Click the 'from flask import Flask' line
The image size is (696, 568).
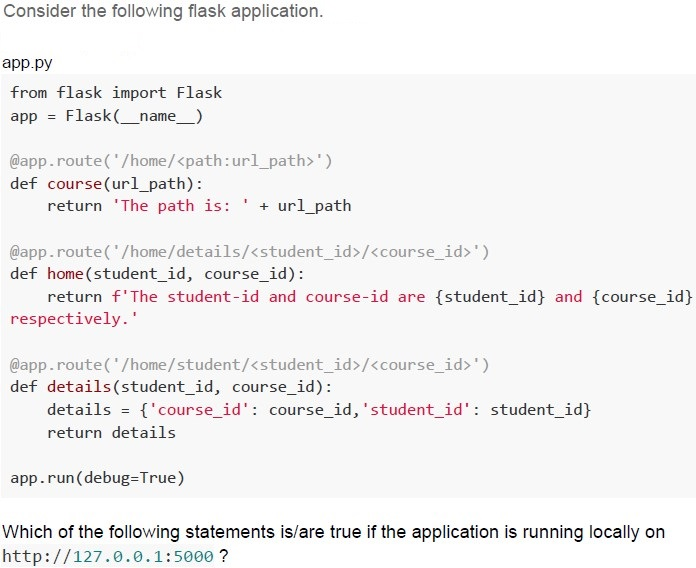coord(116,92)
